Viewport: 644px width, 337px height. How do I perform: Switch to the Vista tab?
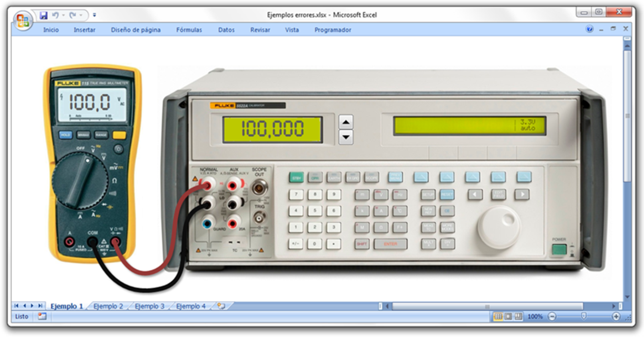click(292, 30)
